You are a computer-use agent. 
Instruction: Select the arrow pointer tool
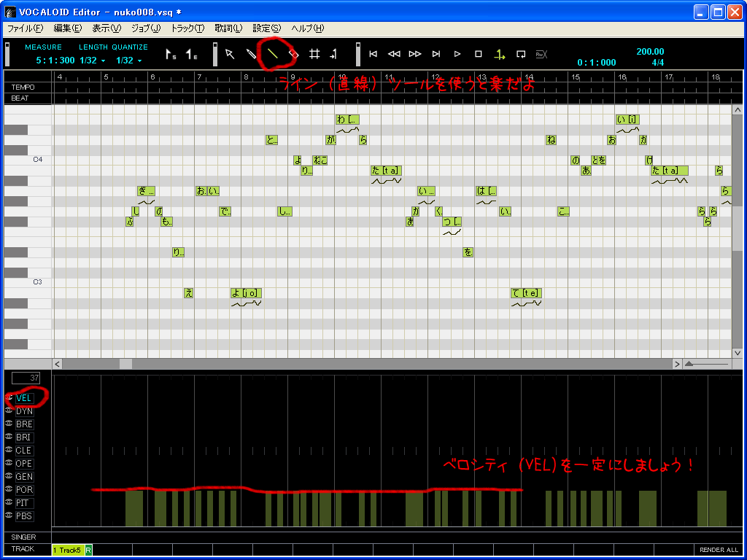point(230,54)
